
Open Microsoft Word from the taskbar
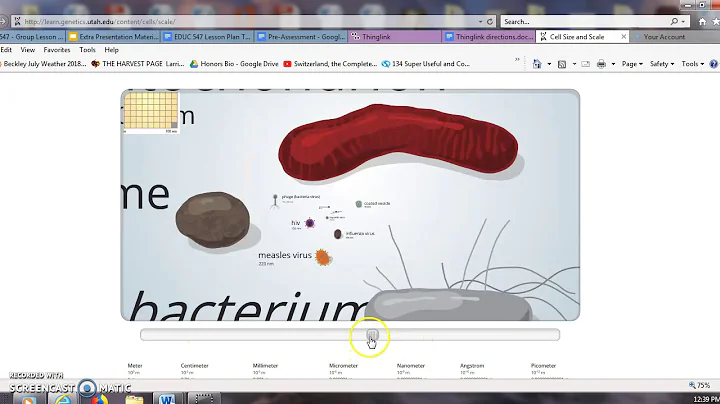pos(168,399)
